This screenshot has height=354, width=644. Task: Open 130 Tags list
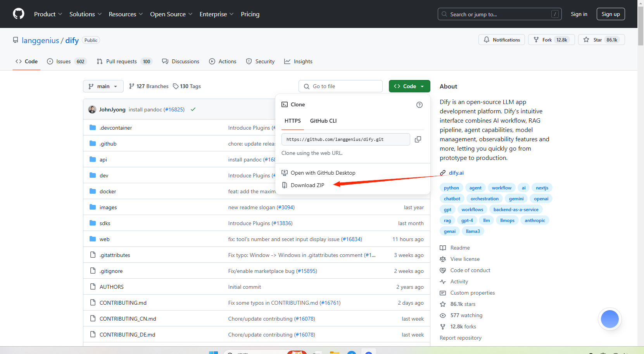click(187, 86)
